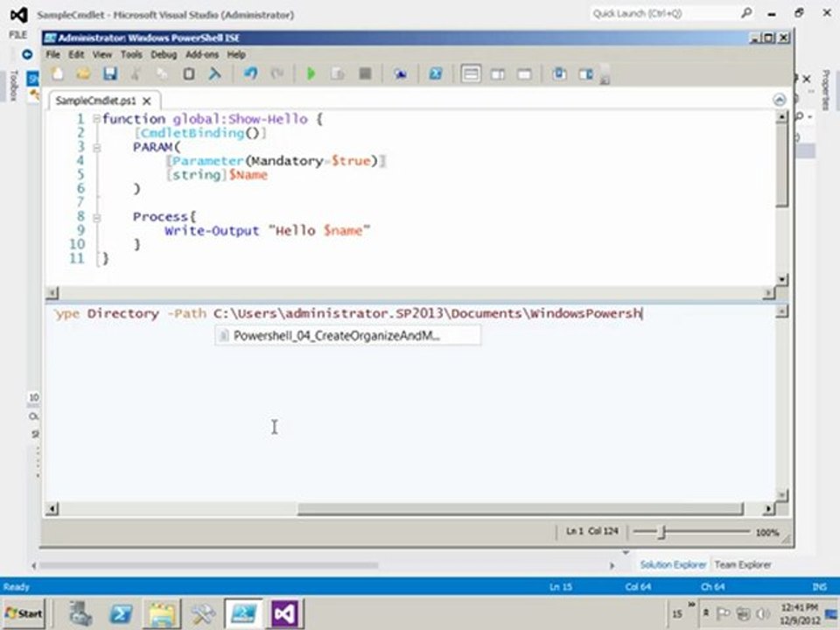
Task: Collapse the Process block on line 8
Action: [96, 218]
